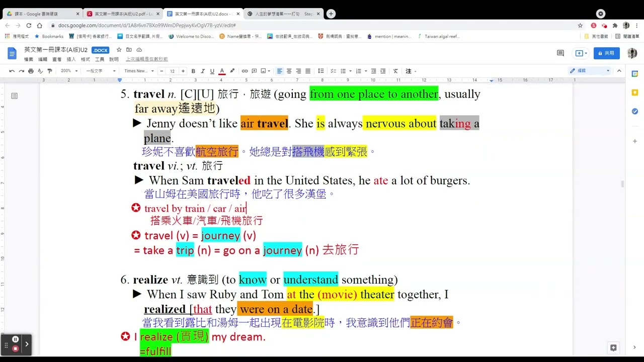Open the last edit history link
Viewport: 644px width, 362px height.
[x=146, y=59]
